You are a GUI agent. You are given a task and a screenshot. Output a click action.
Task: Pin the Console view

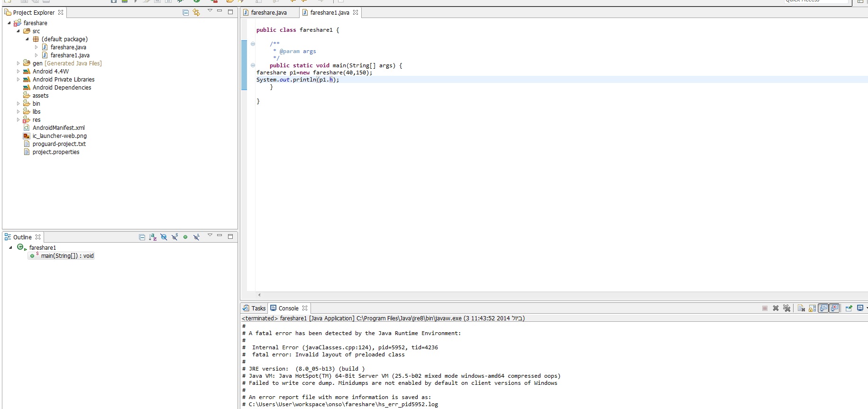coord(849,308)
